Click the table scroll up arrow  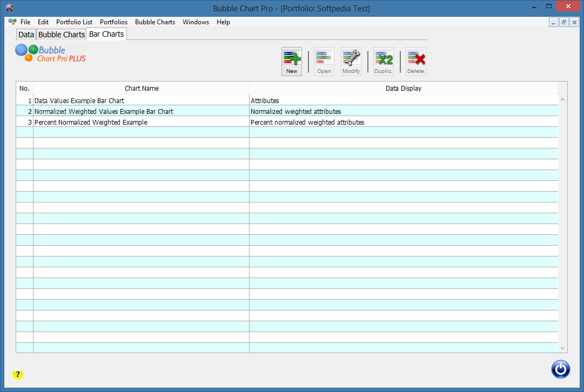pyautogui.click(x=563, y=99)
